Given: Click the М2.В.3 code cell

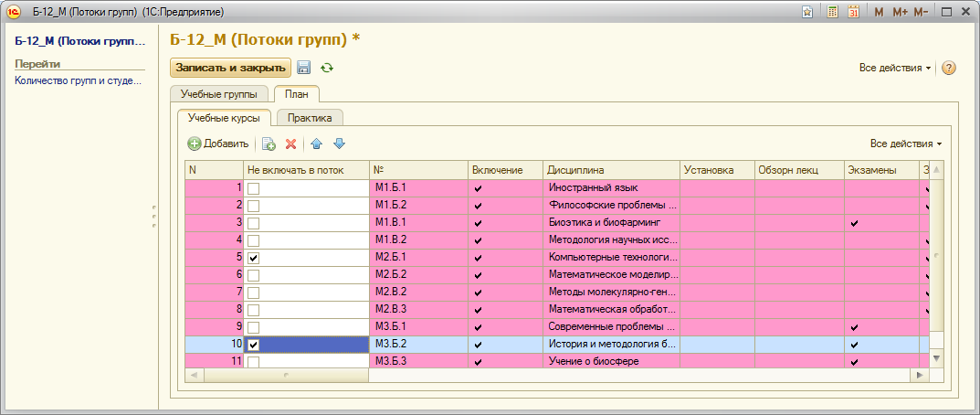Looking at the screenshot, I should [418, 310].
